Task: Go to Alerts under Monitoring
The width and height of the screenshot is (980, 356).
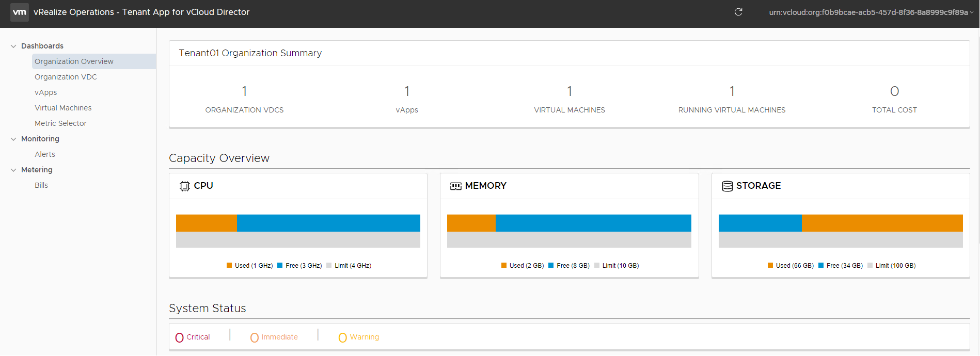Action: coord(45,154)
